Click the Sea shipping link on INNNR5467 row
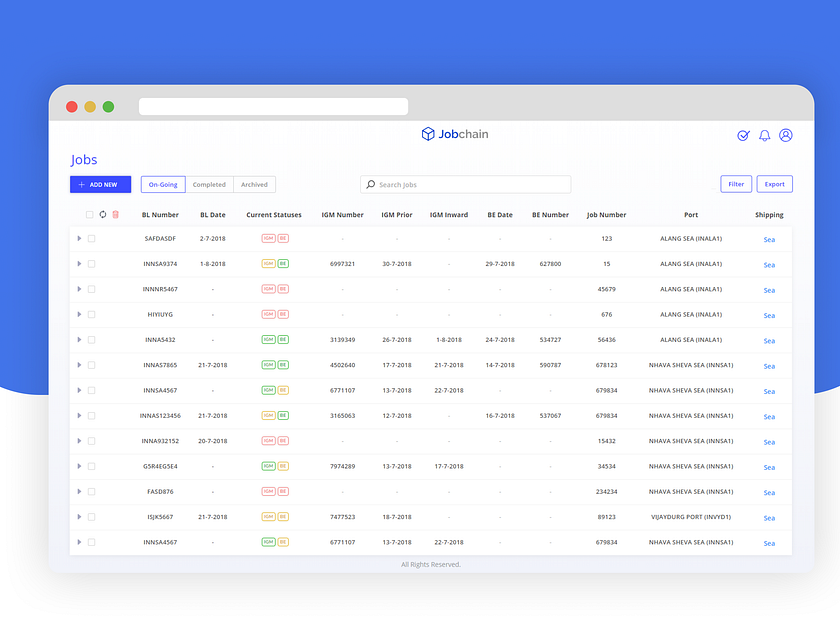The image size is (840, 630). click(769, 289)
